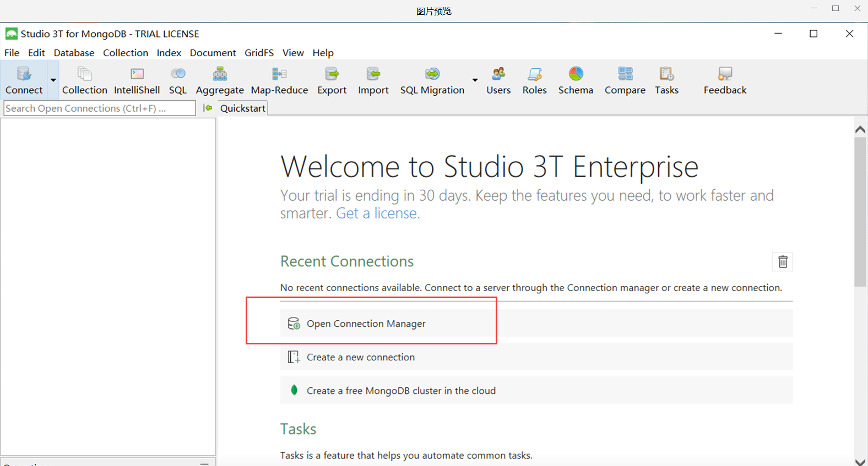
Task: Open IntelliShell from the toolbar
Action: [x=137, y=80]
